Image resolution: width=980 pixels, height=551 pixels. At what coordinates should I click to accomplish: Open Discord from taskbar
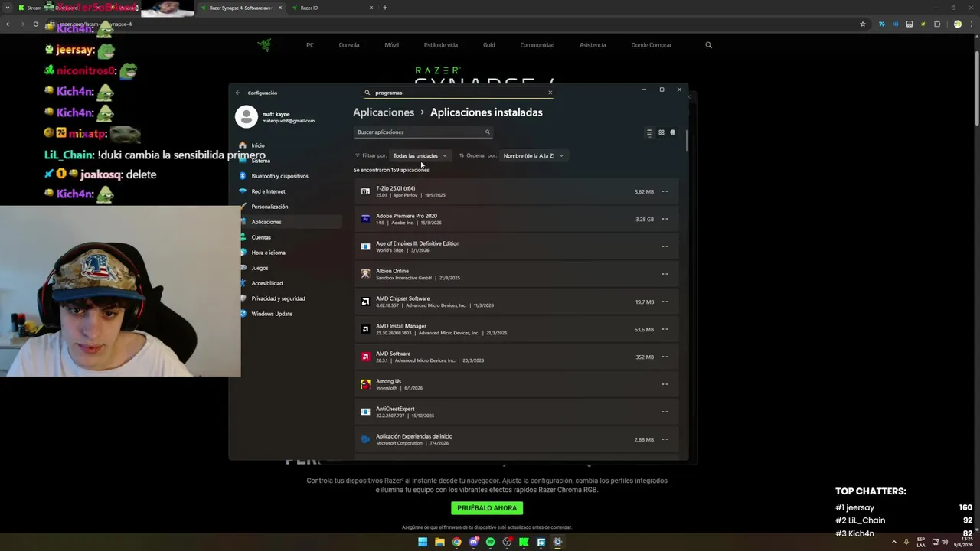click(x=473, y=542)
